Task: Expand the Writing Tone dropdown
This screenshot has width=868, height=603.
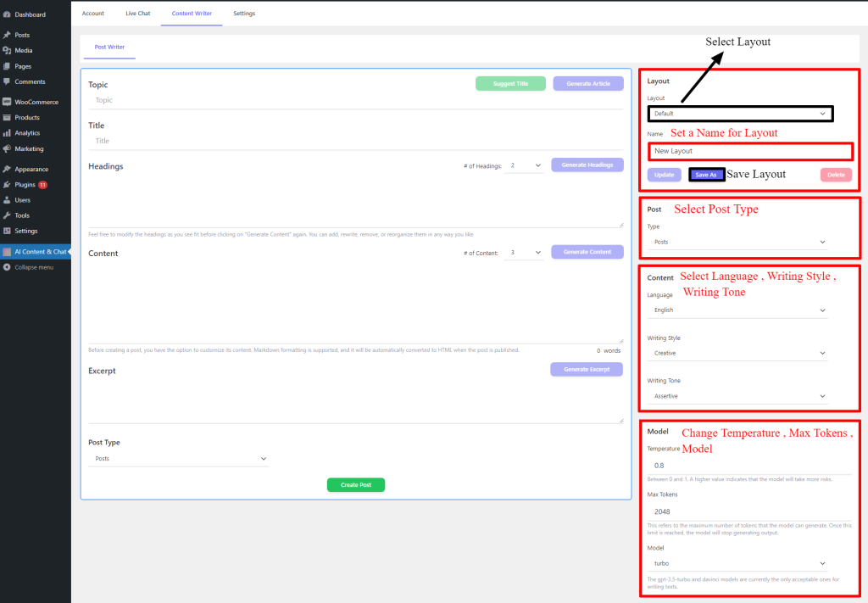Action: 737,394
